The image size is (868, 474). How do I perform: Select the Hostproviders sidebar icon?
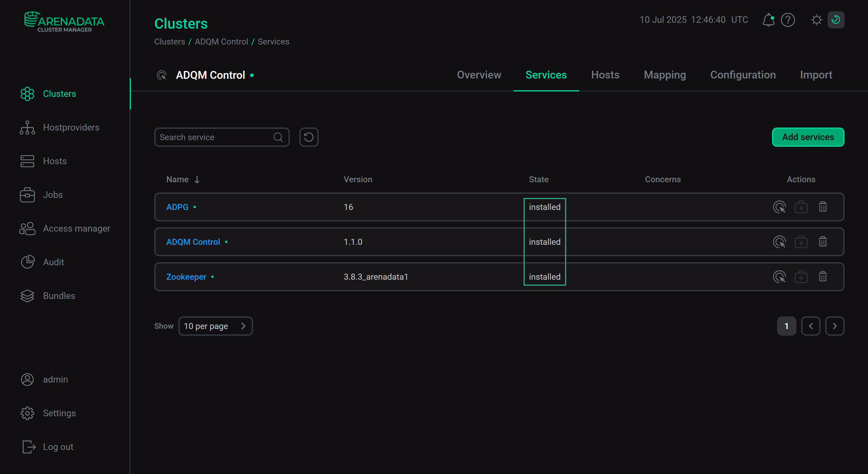click(x=27, y=127)
